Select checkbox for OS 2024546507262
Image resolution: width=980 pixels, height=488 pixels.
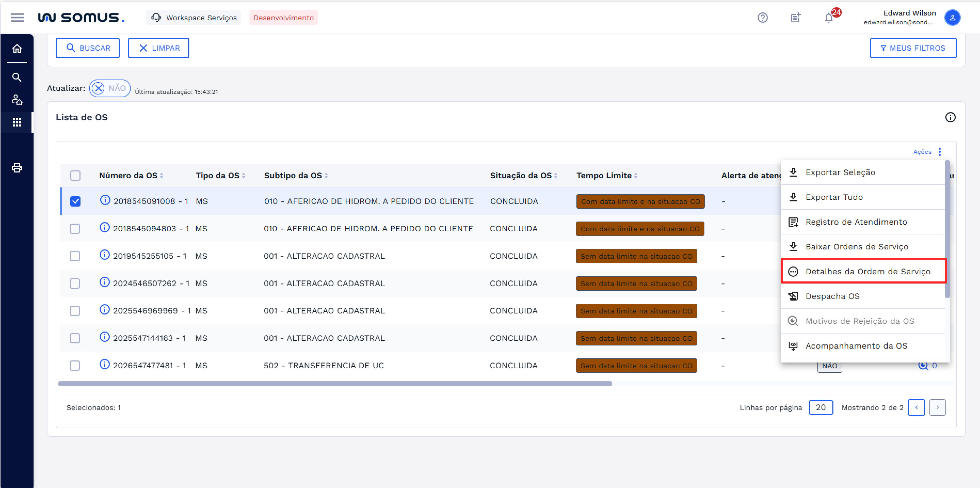click(x=75, y=284)
